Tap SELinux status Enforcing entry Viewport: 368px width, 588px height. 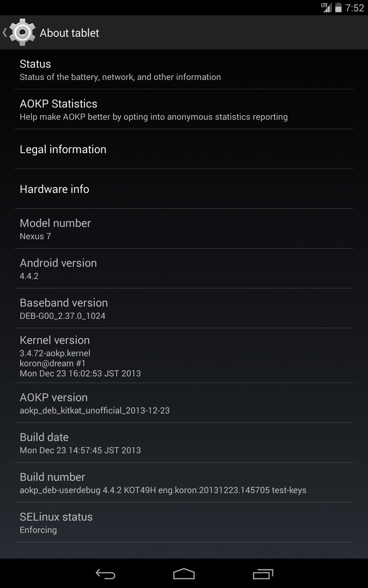[184, 522]
